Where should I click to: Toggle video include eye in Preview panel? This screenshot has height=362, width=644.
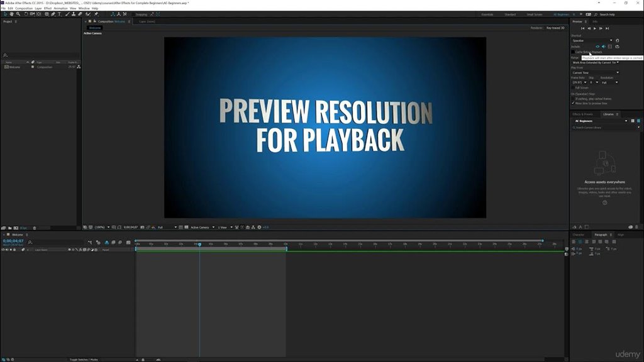[597, 47]
